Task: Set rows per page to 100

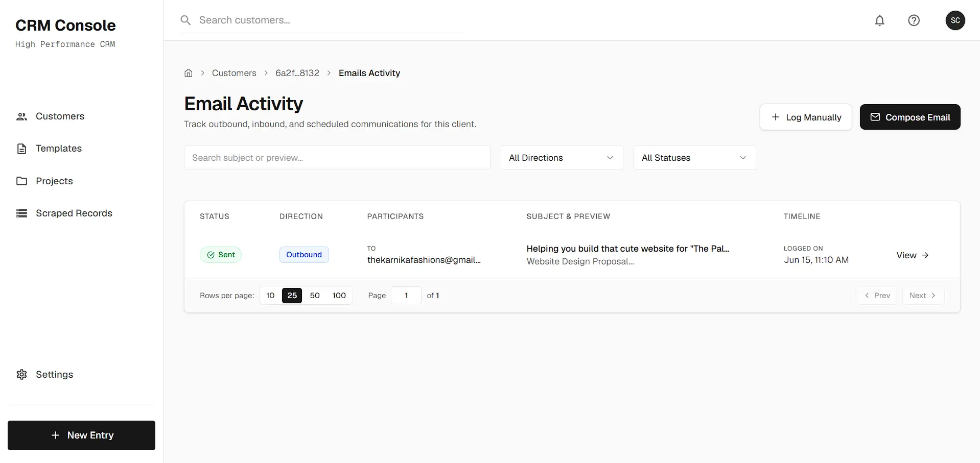Action: point(339,296)
